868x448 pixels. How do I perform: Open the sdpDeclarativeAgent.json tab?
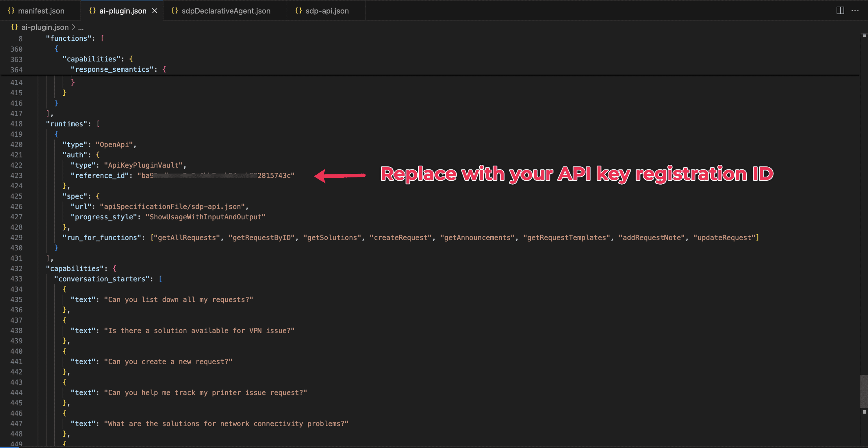(x=225, y=11)
